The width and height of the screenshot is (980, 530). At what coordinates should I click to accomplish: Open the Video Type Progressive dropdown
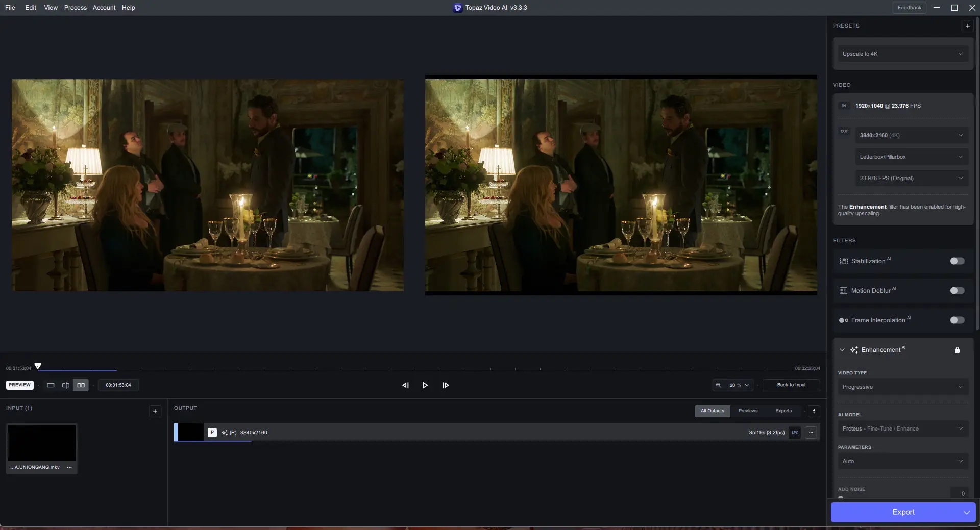pyautogui.click(x=903, y=387)
